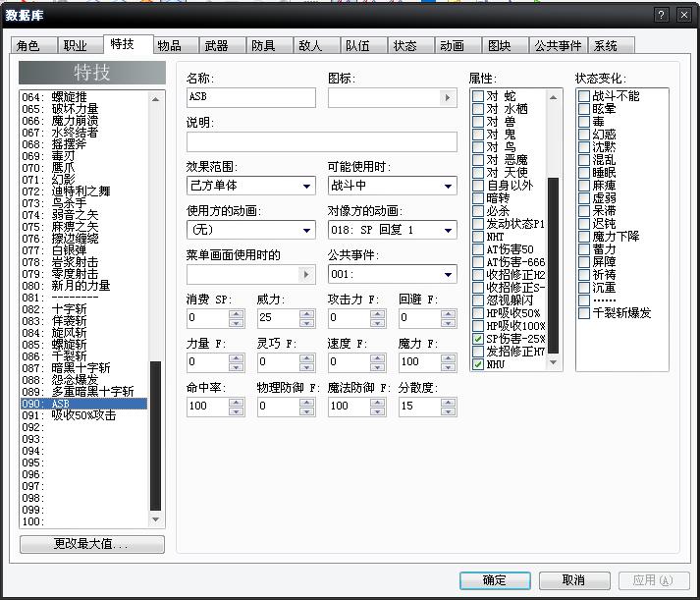The image size is (700, 600).
Task: Open the 状态 tab
Action: coord(411,45)
